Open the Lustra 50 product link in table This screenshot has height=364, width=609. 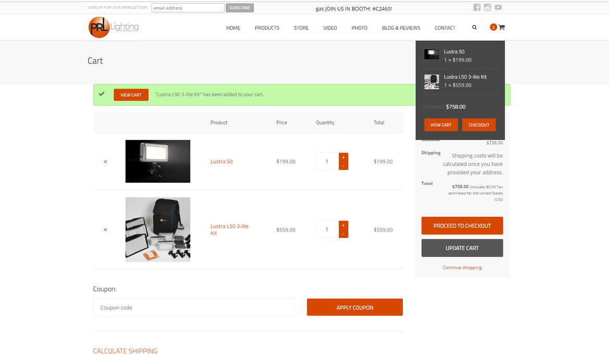(x=221, y=161)
